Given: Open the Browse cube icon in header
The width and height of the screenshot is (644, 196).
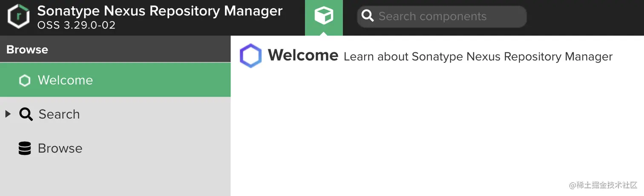Looking at the screenshot, I should 324,17.
